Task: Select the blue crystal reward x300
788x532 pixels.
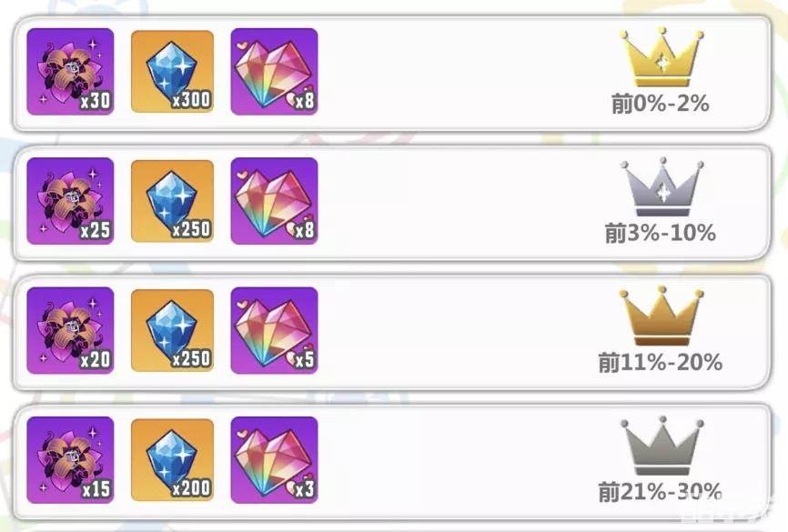Action: (x=172, y=71)
